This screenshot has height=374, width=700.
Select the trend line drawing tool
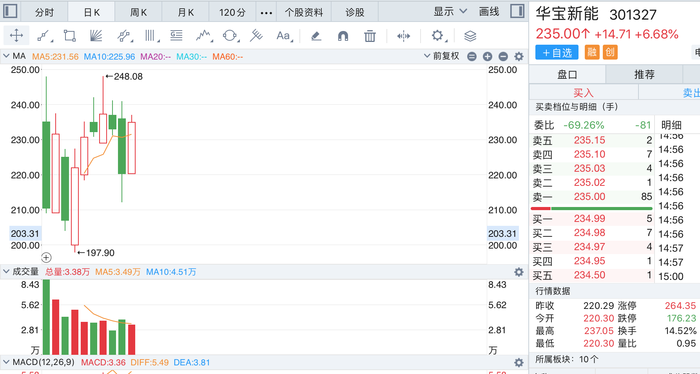click(x=44, y=36)
